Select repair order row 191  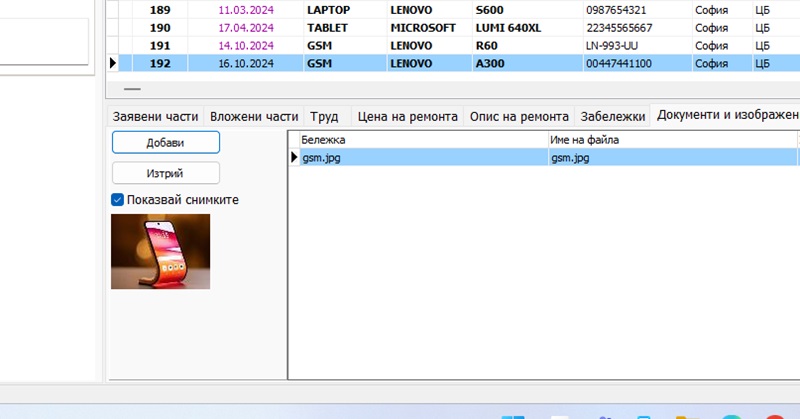click(x=453, y=45)
